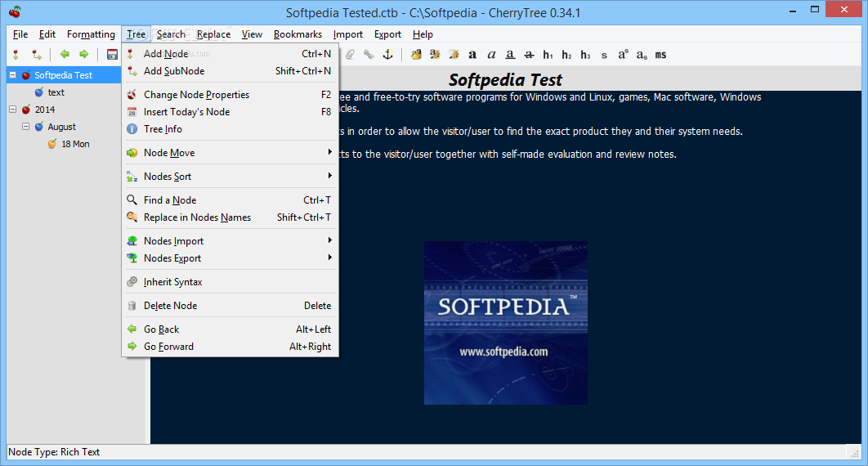Screen dimensions: 868x466
Task: Open the Import menu
Action: coord(347,34)
